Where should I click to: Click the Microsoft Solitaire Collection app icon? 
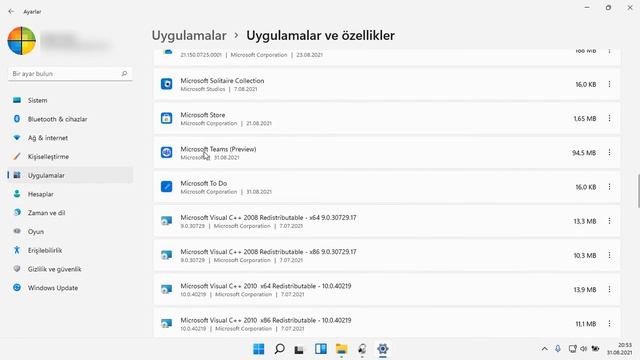click(167, 84)
